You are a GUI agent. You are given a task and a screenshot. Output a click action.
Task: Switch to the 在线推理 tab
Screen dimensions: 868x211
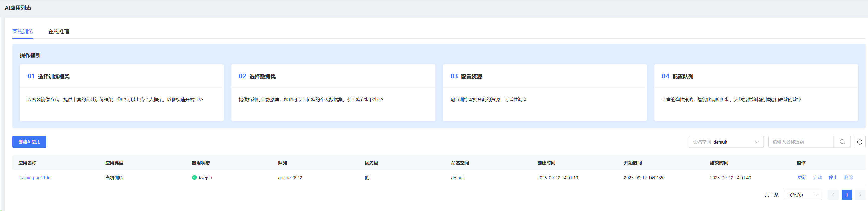(x=59, y=31)
